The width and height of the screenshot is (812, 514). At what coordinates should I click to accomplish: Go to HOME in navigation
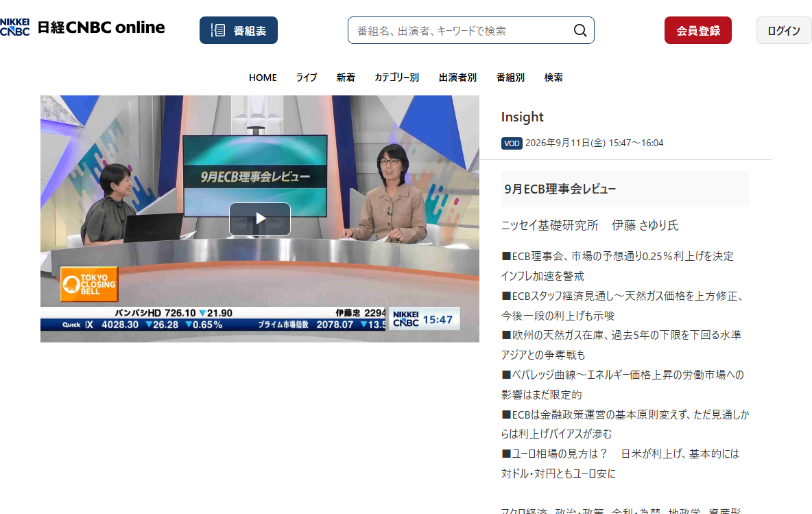pos(263,78)
